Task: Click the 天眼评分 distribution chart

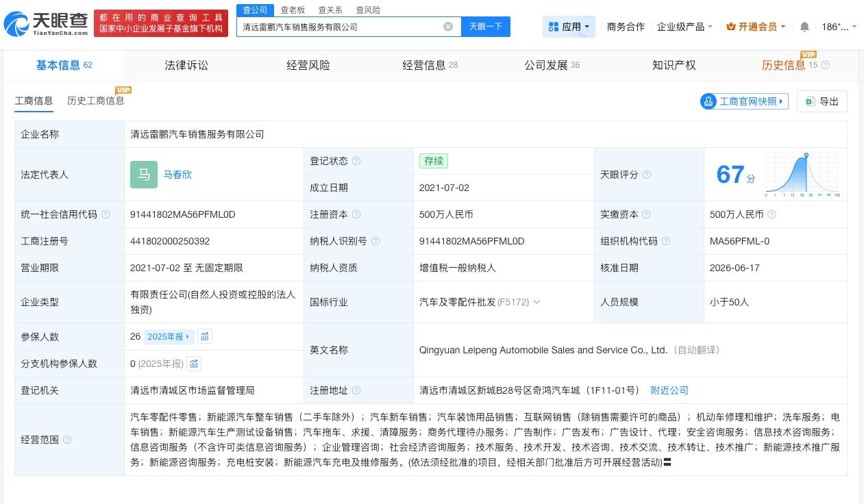Action: pyautogui.click(x=803, y=175)
